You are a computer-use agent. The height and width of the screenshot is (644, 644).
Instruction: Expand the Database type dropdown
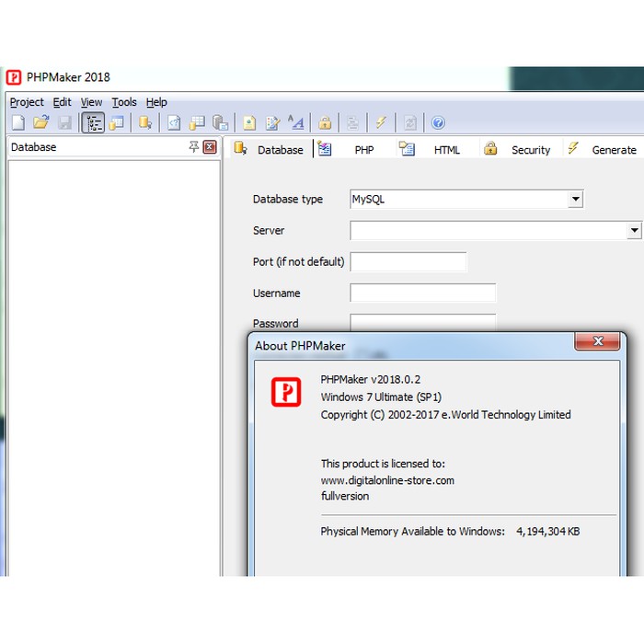point(575,199)
